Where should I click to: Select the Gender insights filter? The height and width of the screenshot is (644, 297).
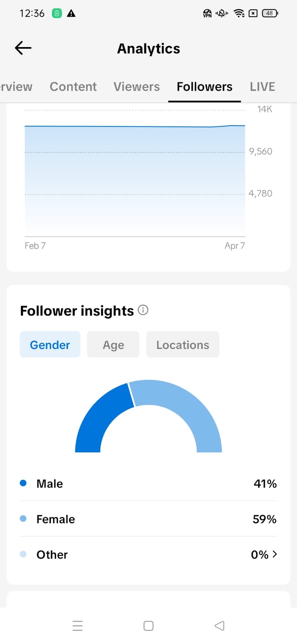tap(50, 345)
